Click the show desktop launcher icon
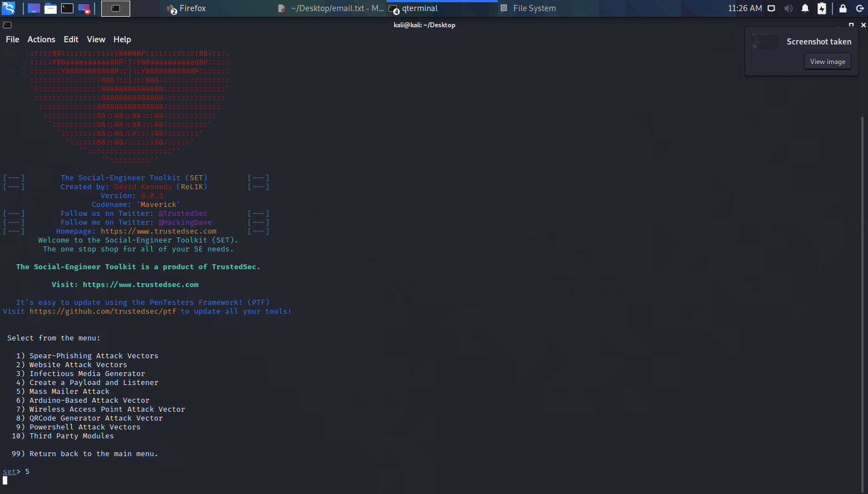The image size is (868, 494). pos(34,8)
